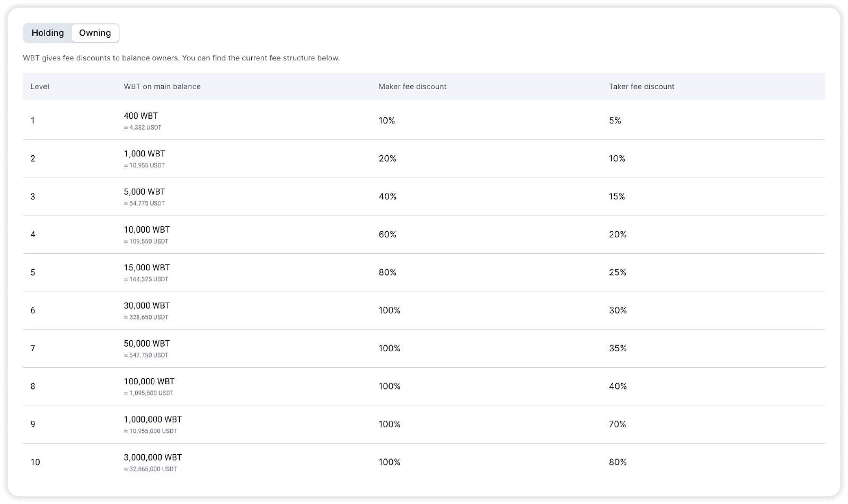
Task: Click the 1,000,000 WBT balance entry
Action: click(x=153, y=419)
